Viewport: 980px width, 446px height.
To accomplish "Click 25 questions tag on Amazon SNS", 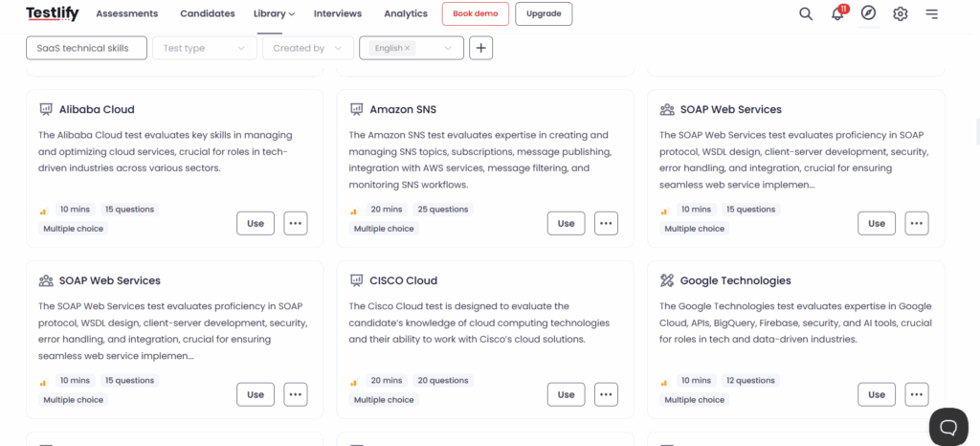I will 443,210.
